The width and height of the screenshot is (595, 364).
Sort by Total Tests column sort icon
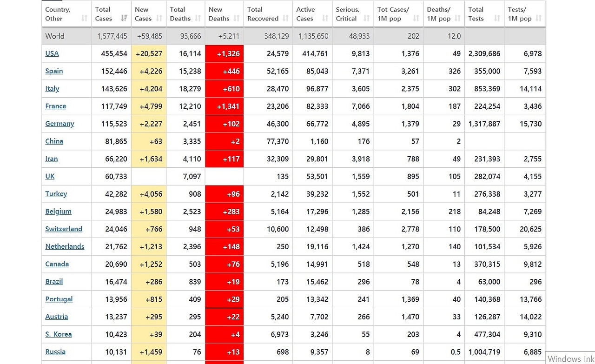point(497,19)
